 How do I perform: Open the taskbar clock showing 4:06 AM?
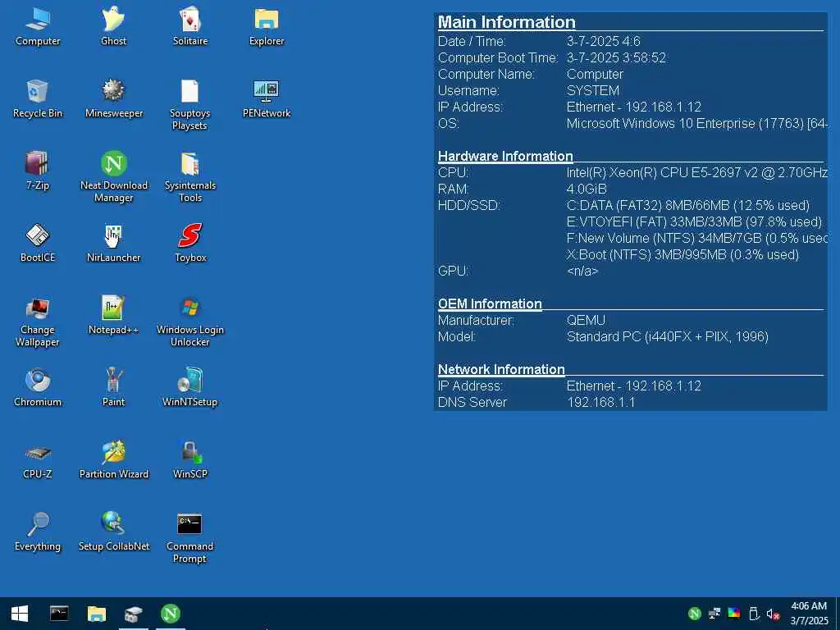(x=809, y=614)
